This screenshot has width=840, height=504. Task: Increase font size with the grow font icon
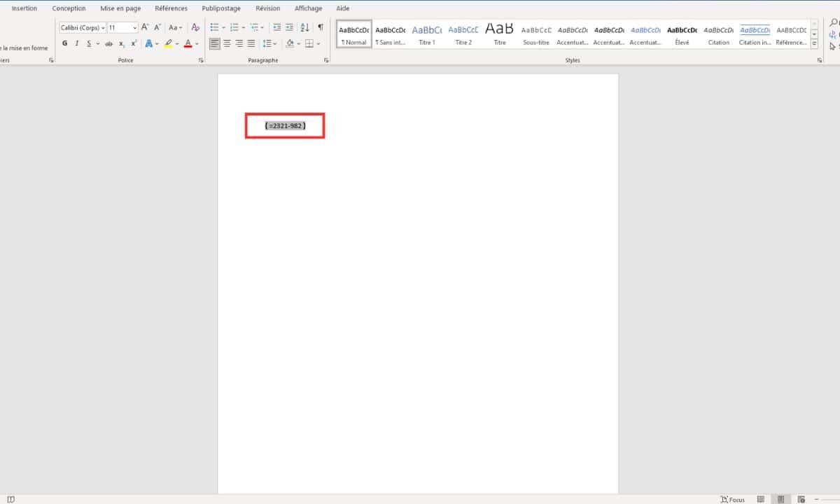pyautogui.click(x=145, y=27)
